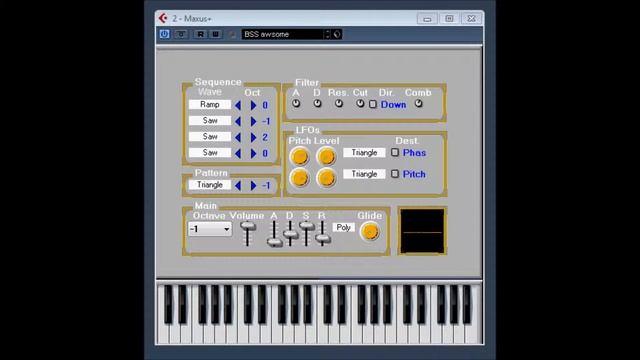Click the bypass button next to power
The height and width of the screenshot is (360, 640).
pos(181,34)
